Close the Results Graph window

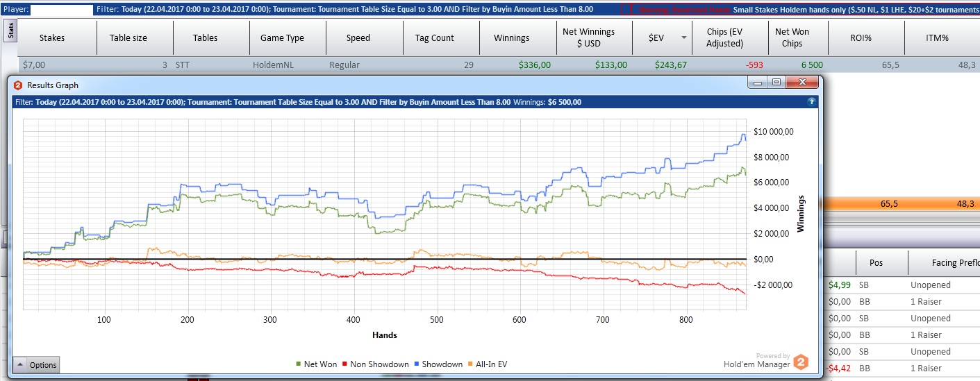tap(802, 83)
